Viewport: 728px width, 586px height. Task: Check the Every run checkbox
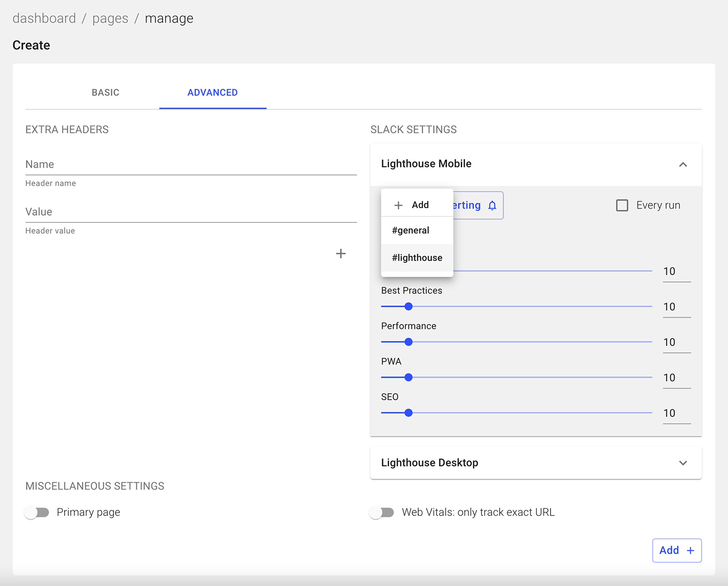pos(622,205)
